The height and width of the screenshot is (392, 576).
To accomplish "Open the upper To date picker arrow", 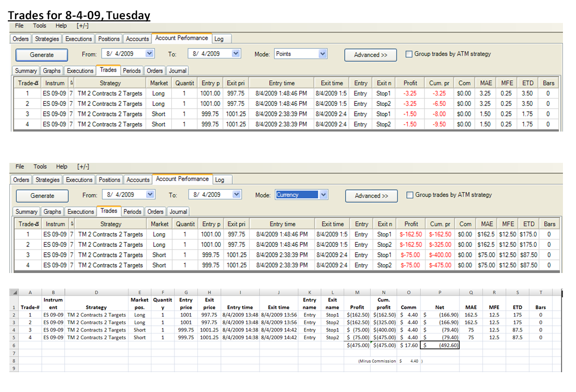I will [x=236, y=54].
